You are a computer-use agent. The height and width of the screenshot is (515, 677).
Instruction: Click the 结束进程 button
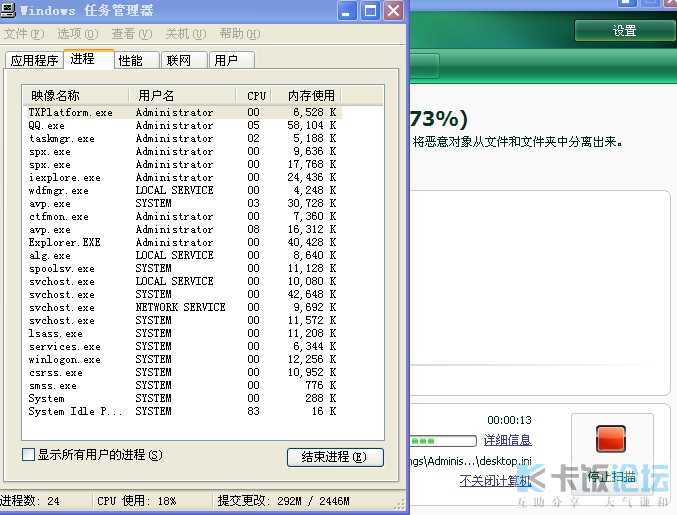pos(335,457)
